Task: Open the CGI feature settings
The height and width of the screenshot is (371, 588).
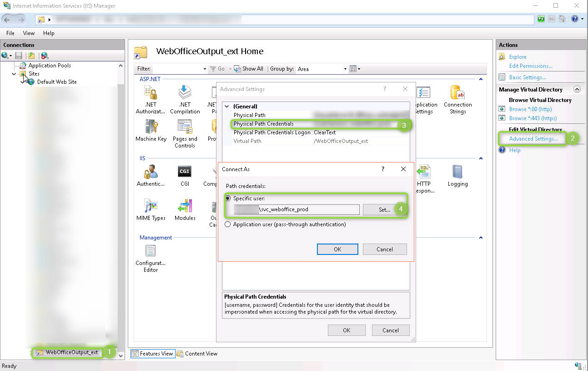Action: pyautogui.click(x=185, y=172)
